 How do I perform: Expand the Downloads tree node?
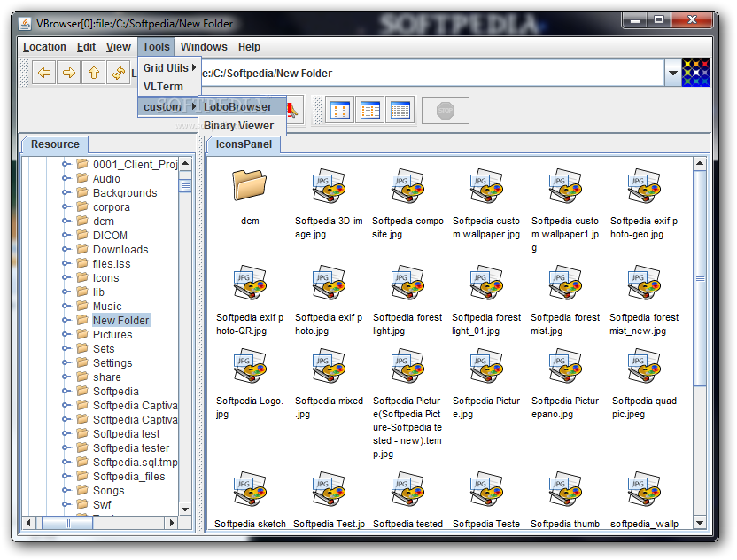(x=66, y=249)
